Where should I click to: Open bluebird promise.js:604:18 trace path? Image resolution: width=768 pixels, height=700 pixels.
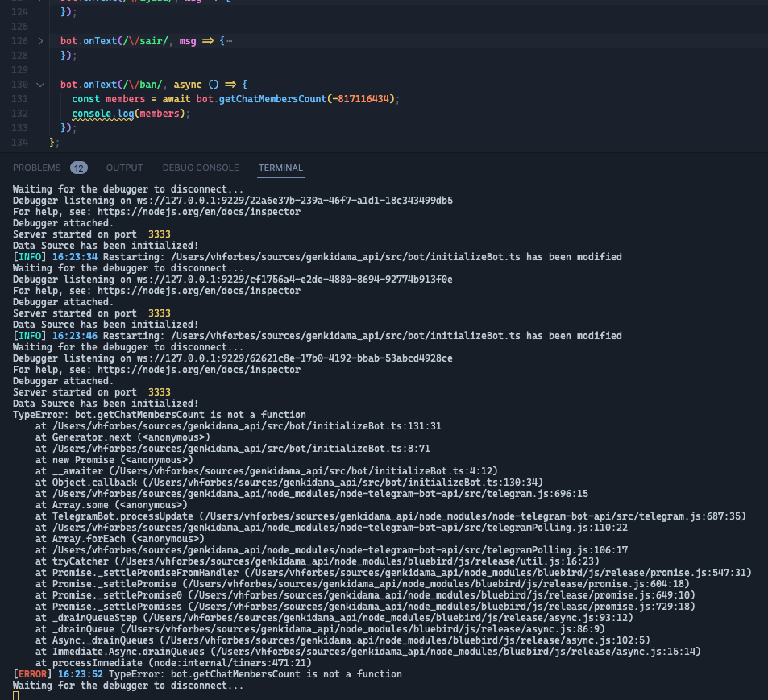pos(436,583)
